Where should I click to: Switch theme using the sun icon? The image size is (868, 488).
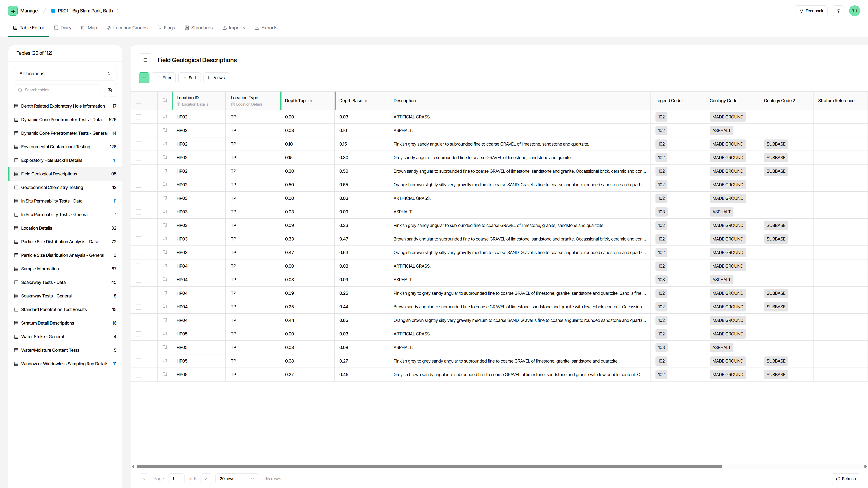point(838,11)
